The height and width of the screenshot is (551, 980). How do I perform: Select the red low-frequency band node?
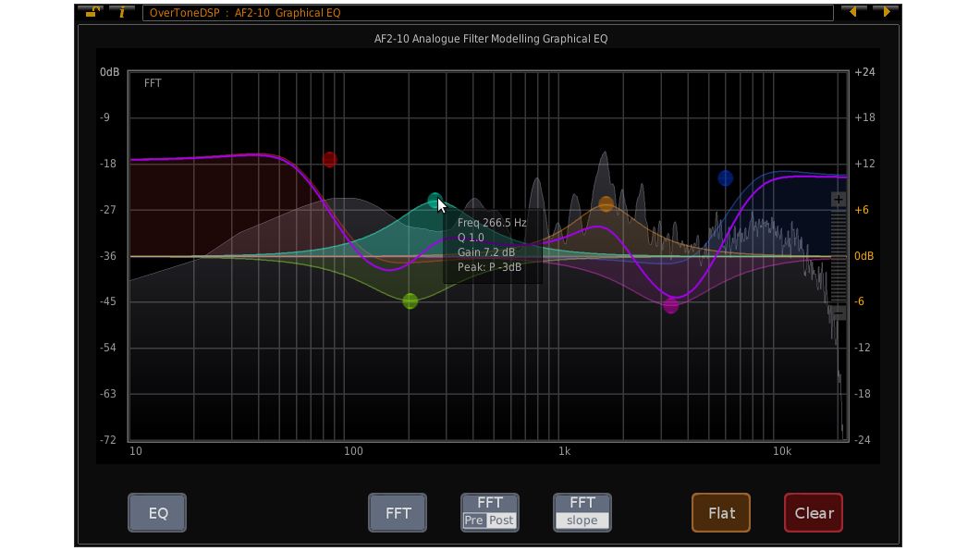pos(329,159)
